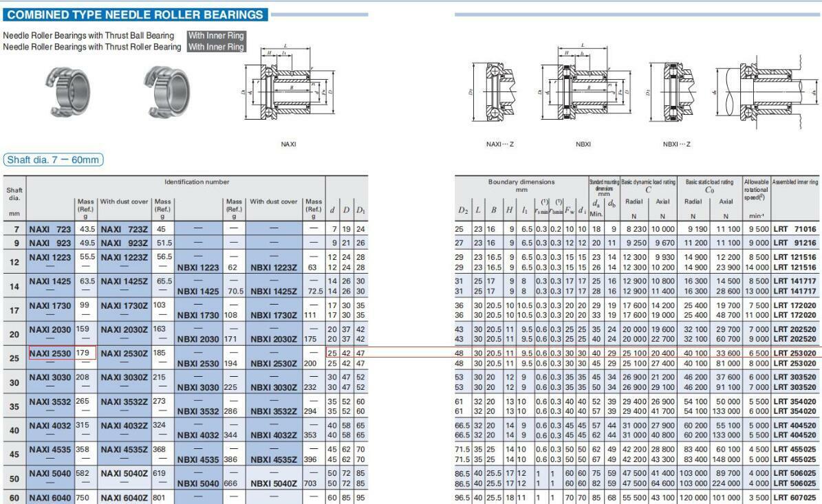The height and width of the screenshot is (504, 822).
Task: Click the Thrust Ball Bearing With Inner Ring badge
Action: (216, 36)
